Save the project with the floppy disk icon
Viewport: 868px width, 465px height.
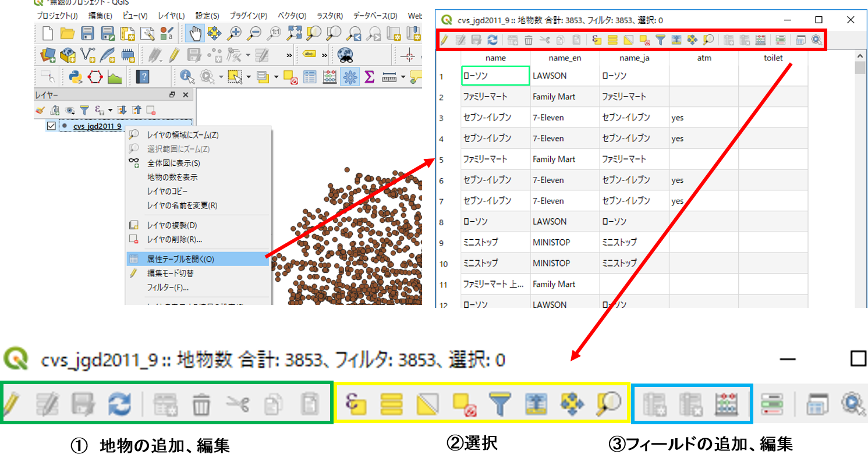point(87,33)
